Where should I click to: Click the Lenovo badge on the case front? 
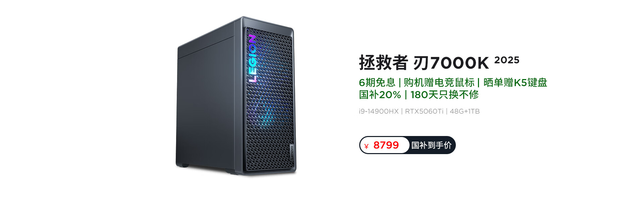291,152
